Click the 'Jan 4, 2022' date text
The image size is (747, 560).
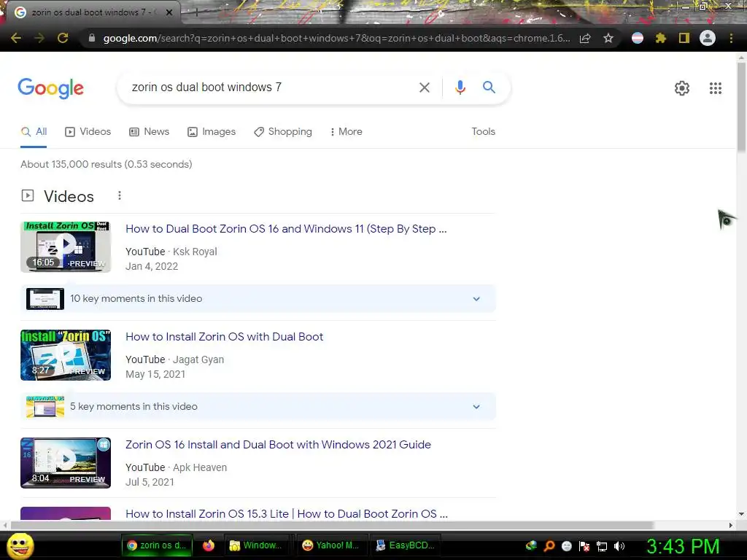[x=152, y=266]
